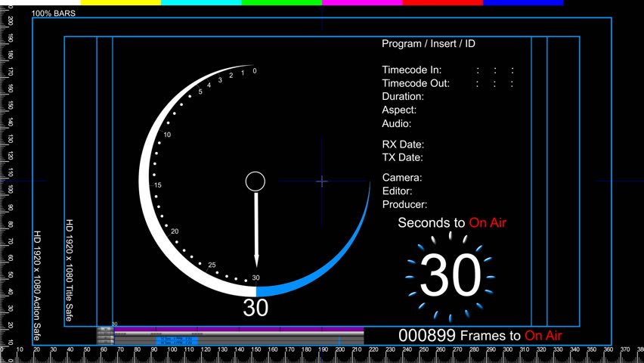Click the center crosshair marker
The width and height of the screenshot is (644, 363).
(x=322, y=181)
